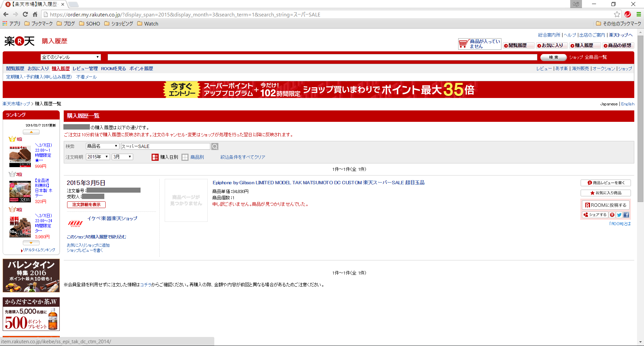
Task: Share on Twitter icon
Action: pyautogui.click(x=619, y=215)
